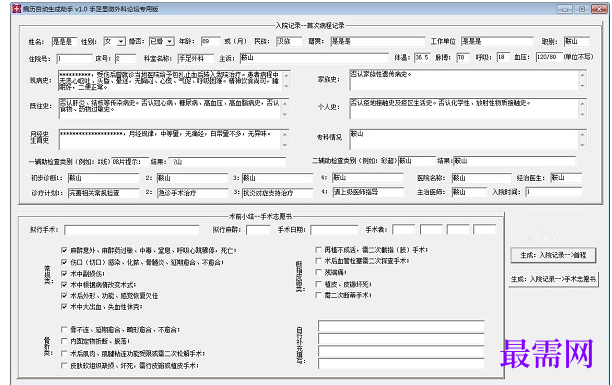This screenshot has height=385, width=612.
Task: Check the 皮肤软组织缺损、坏死 checkbox
Action: click(x=64, y=365)
